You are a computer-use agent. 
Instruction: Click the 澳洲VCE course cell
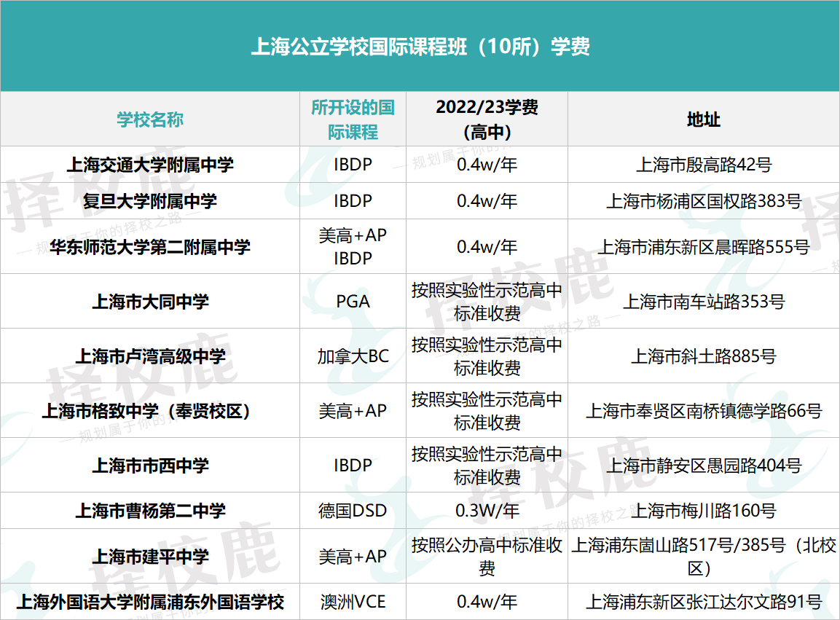[353, 602]
